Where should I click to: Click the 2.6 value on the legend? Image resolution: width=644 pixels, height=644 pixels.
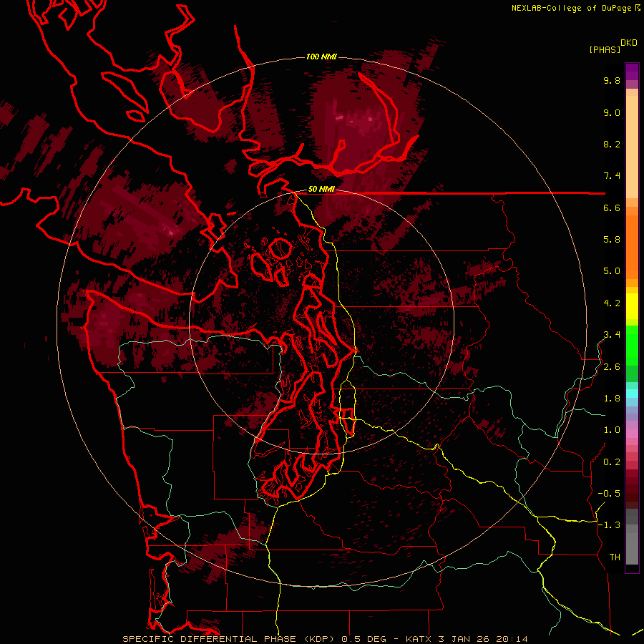pyautogui.click(x=612, y=367)
